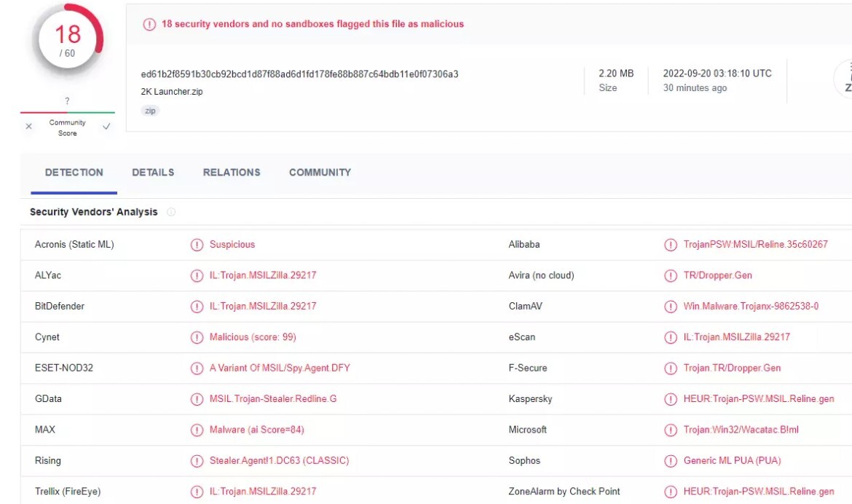Click the warning icon in Rising row
The image size is (852, 504).
(x=197, y=461)
